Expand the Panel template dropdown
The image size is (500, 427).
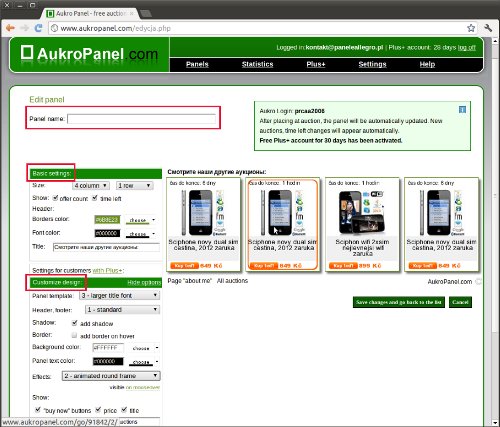(x=119, y=295)
